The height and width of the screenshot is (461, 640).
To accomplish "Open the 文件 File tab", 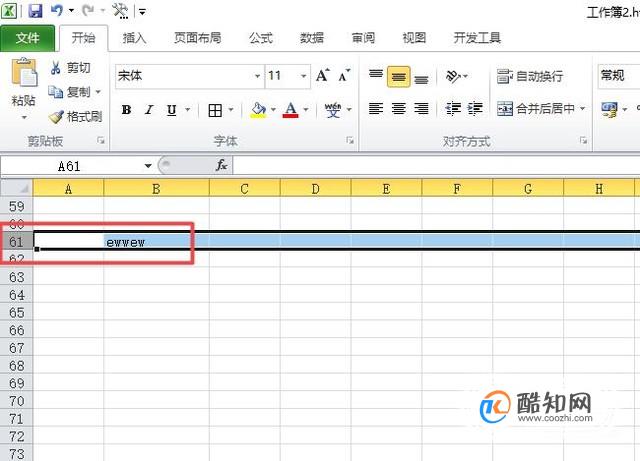I will point(27,38).
